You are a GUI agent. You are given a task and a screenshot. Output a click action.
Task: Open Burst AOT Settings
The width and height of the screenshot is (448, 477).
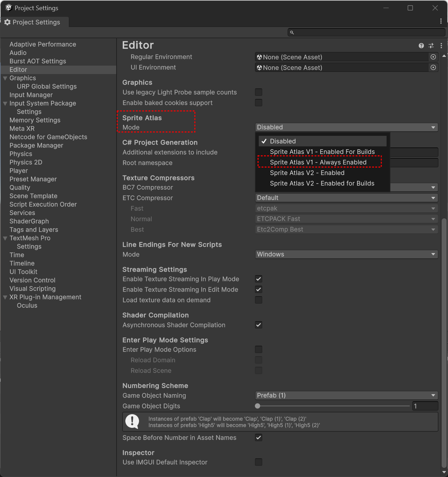point(38,61)
